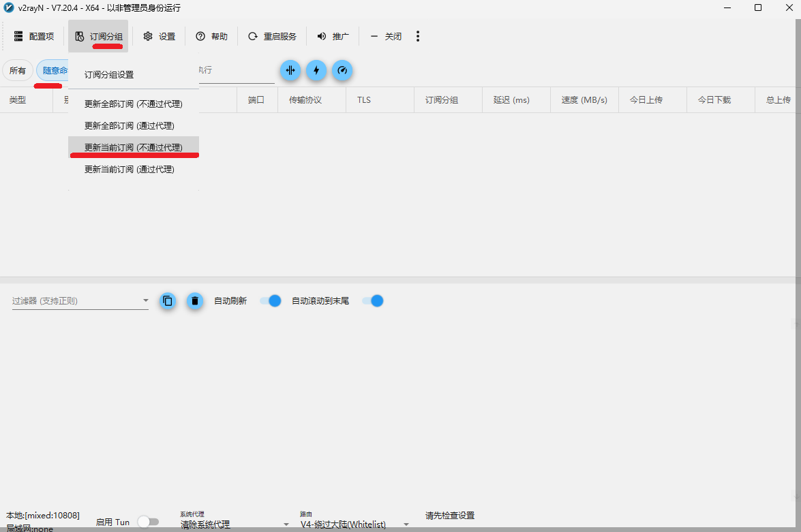Click the 本地:[mixed:10808] status text
Image resolution: width=801 pixels, height=532 pixels.
[43, 515]
